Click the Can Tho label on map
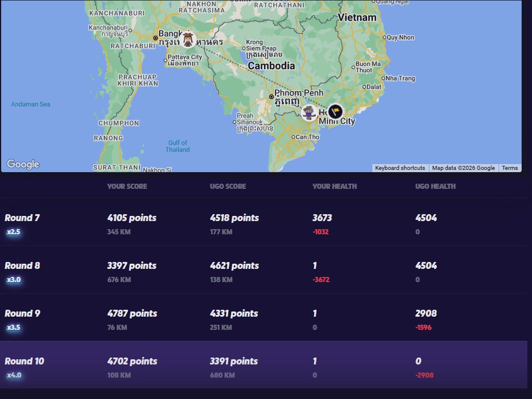The width and height of the screenshot is (532, 399). pos(307,137)
